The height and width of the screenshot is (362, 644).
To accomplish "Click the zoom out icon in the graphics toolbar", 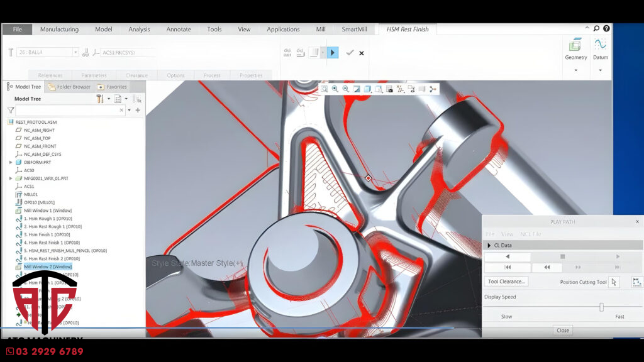I will point(345,89).
